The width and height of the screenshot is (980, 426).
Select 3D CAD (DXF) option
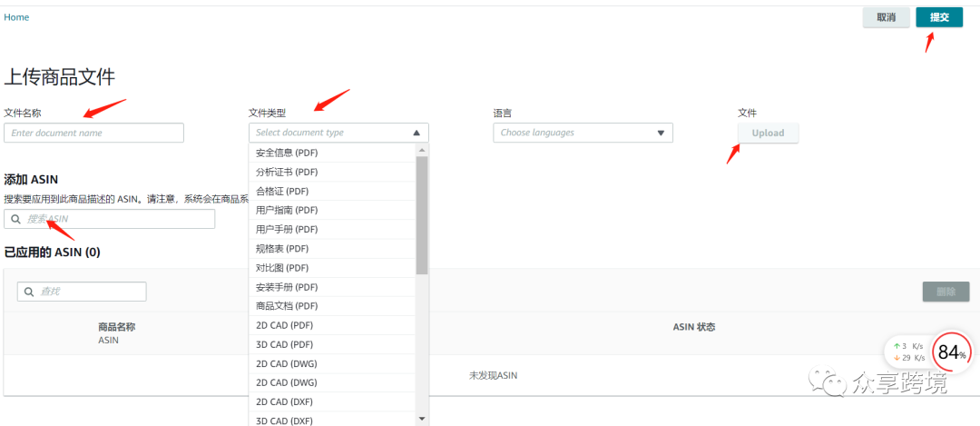(x=332, y=420)
